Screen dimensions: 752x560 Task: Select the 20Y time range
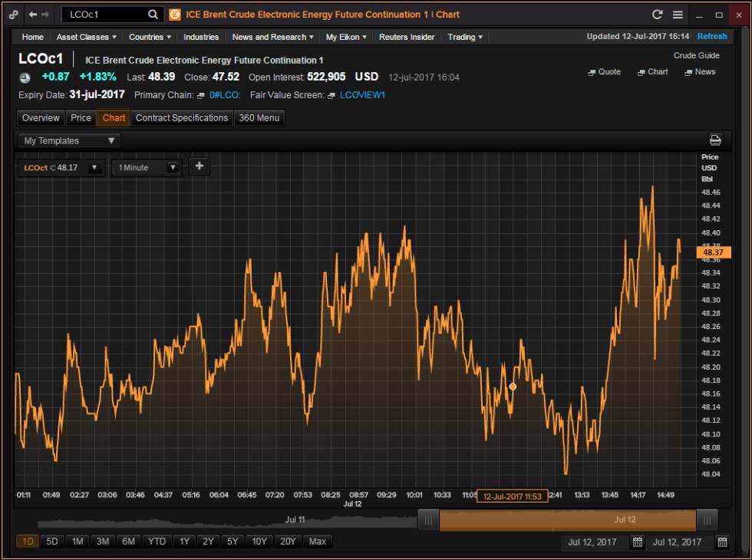[287, 542]
